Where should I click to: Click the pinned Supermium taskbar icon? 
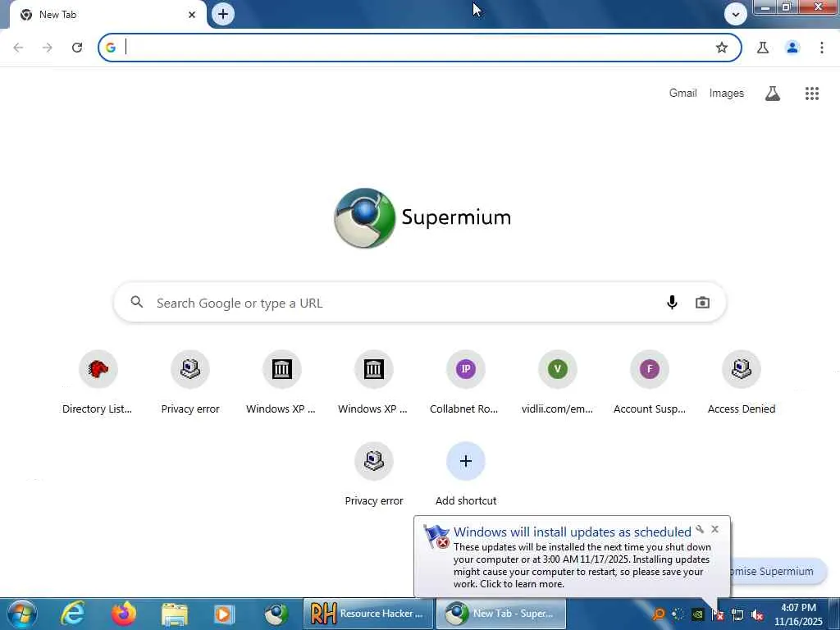click(276, 614)
